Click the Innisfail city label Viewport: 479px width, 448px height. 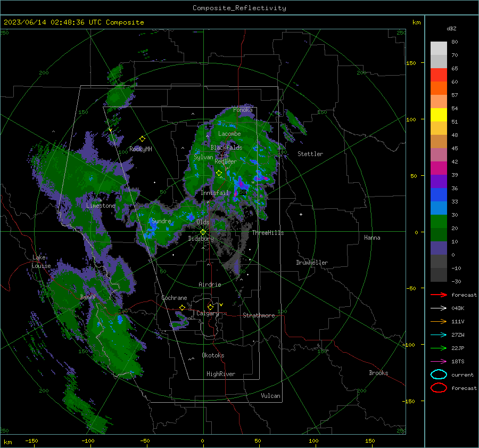[x=214, y=193]
